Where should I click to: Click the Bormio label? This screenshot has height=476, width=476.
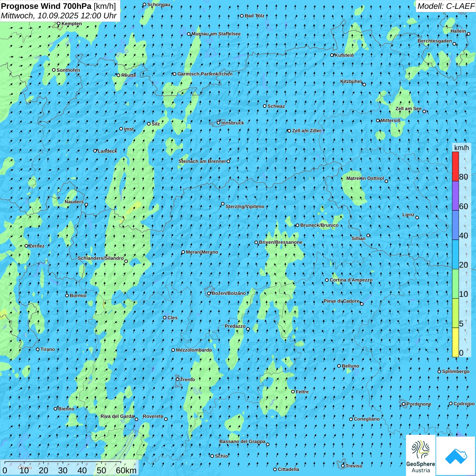(78, 295)
